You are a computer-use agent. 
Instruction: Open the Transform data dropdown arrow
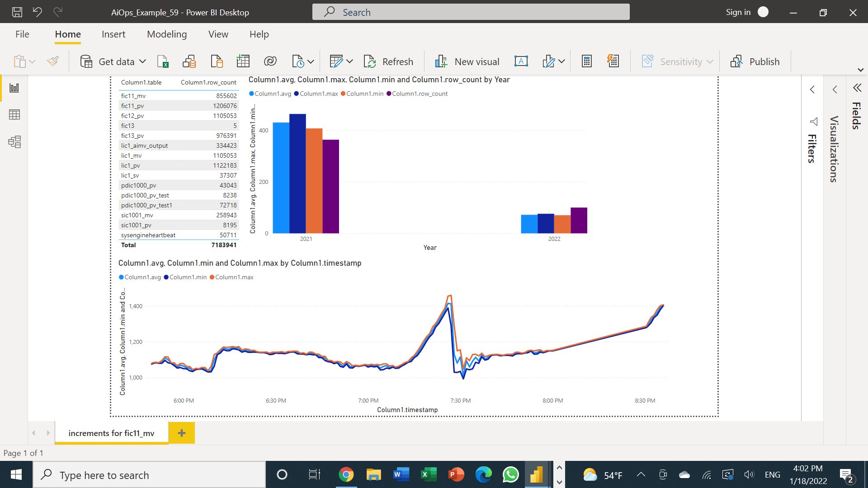(x=349, y=62)
